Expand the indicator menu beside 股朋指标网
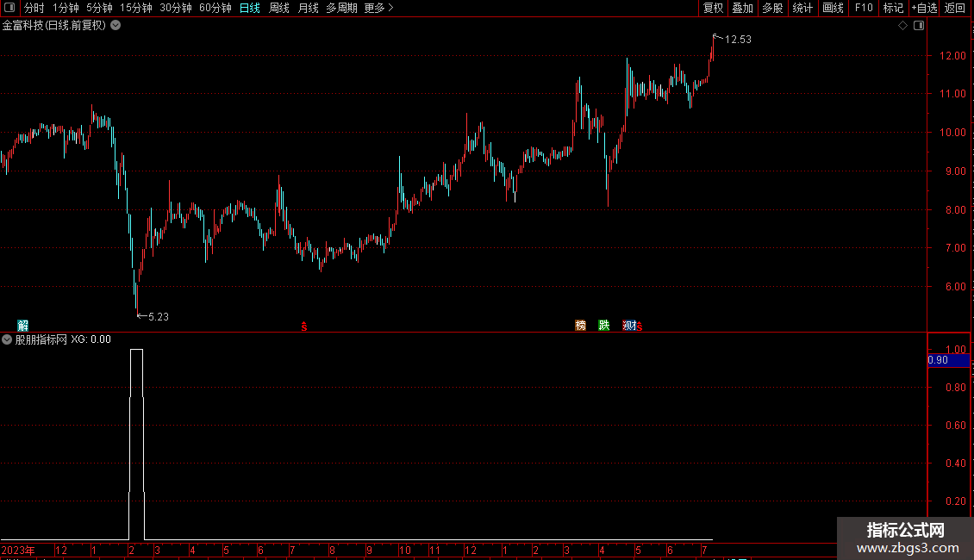The height and width of the screenshot is (560, 974). [7, 339]
